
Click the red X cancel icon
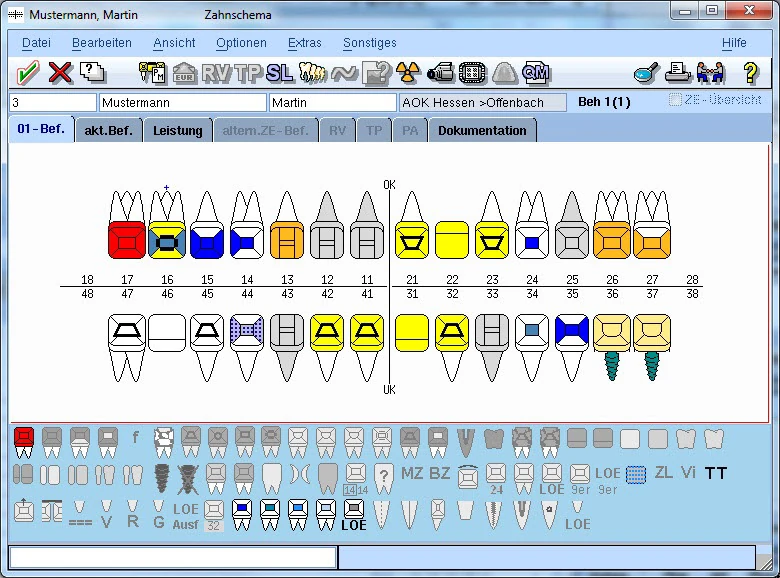click(x=60, y=73)
